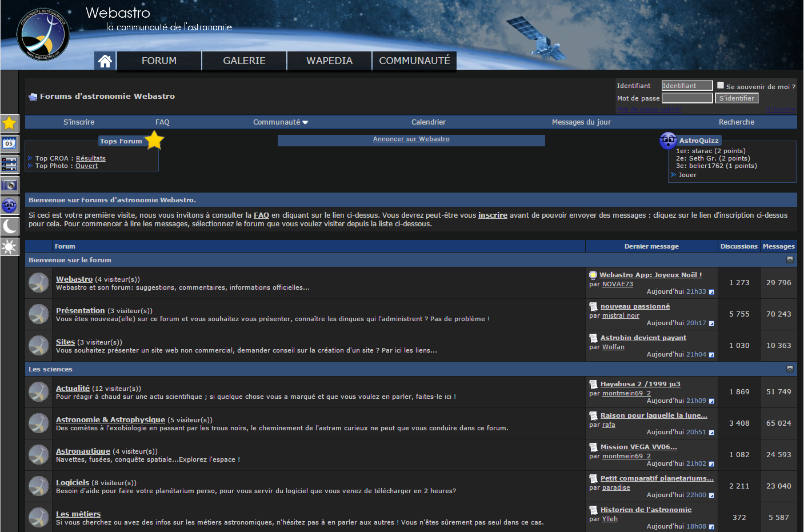Viewport: 804px width, 532px height.
Task: Open the Communauté dropdown in the blue navbar
Action: (x=281, y=122)
